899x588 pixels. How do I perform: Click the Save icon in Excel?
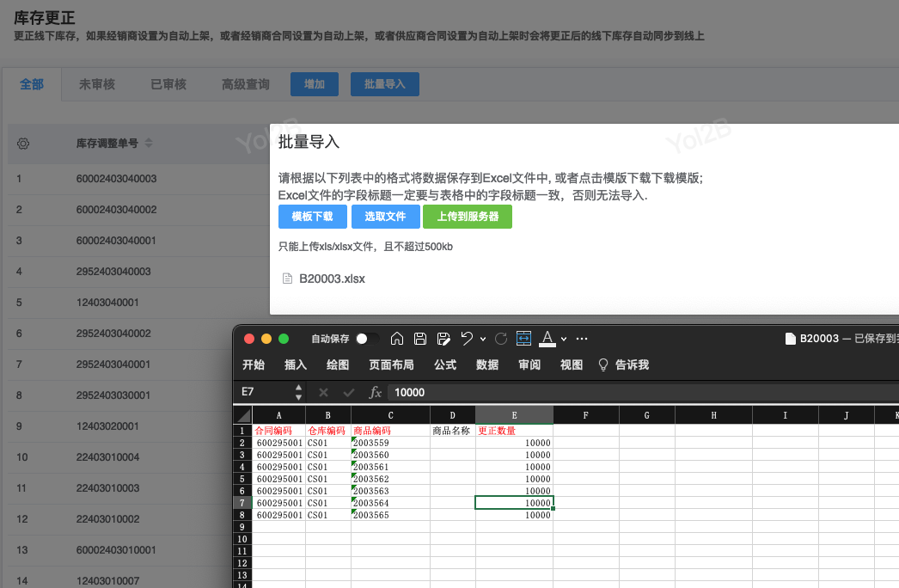click(x=420, y=339)
